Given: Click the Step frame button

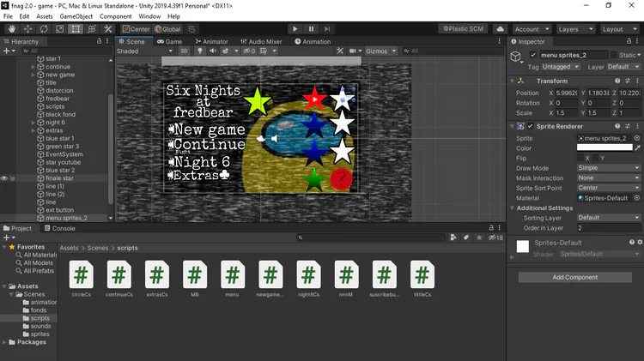Looking at the screenshot, I should 327,28.
